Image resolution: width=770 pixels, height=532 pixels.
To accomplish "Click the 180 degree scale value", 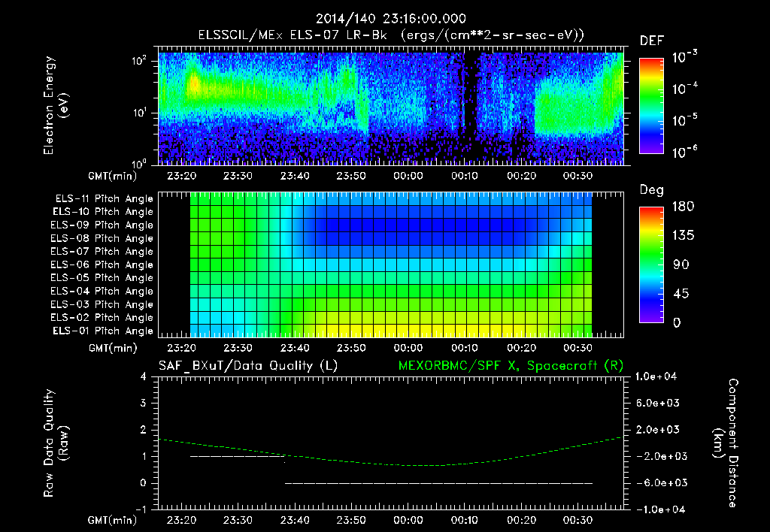I will [x=683, y=207].
